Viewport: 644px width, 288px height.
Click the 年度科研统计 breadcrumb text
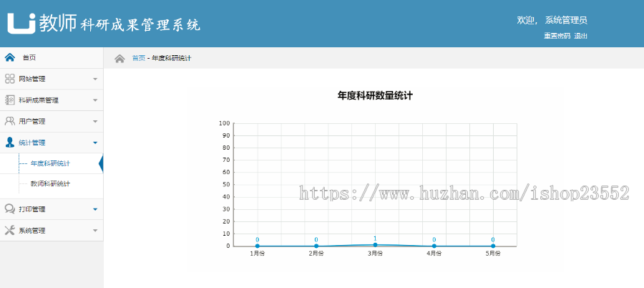point(171,59)
